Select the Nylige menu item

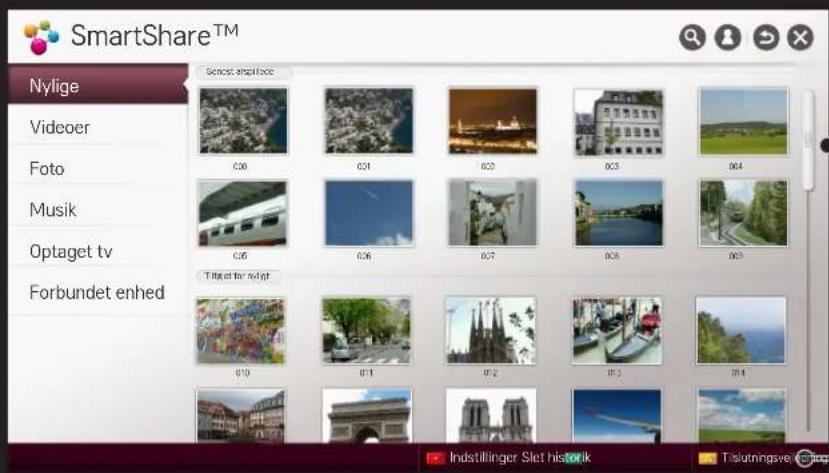[98, 85]
